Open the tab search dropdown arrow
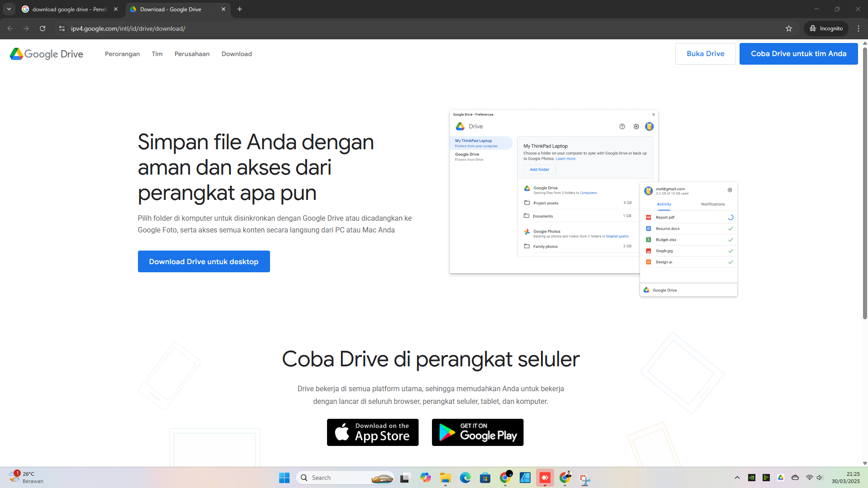 pyautogui.click(x=9, y=9)
